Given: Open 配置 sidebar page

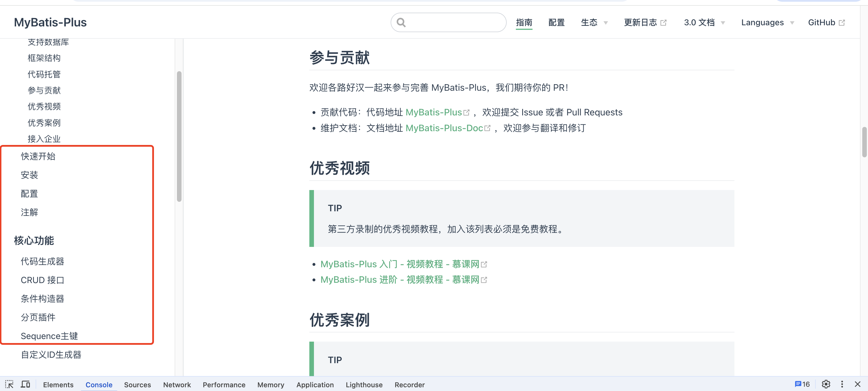Looking at the screenshot, I should coord(29,194).
